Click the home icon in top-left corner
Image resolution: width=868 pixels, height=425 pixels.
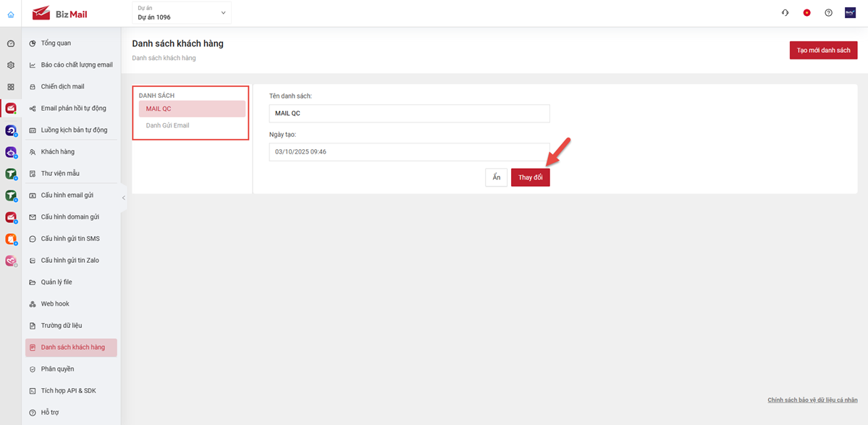click(x=10, y=14)
